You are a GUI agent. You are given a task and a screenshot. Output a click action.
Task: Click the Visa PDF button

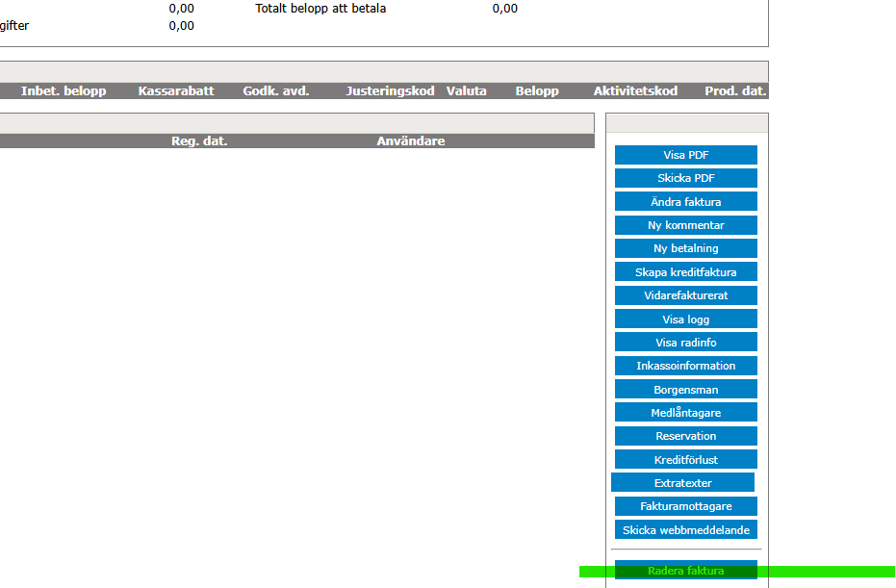point(685,155)
